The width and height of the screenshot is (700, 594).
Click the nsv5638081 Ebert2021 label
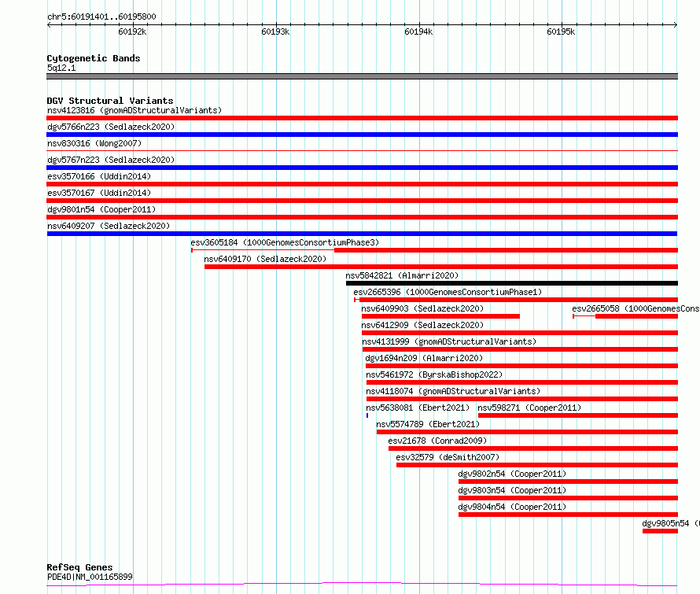click(x=418, y=408)
